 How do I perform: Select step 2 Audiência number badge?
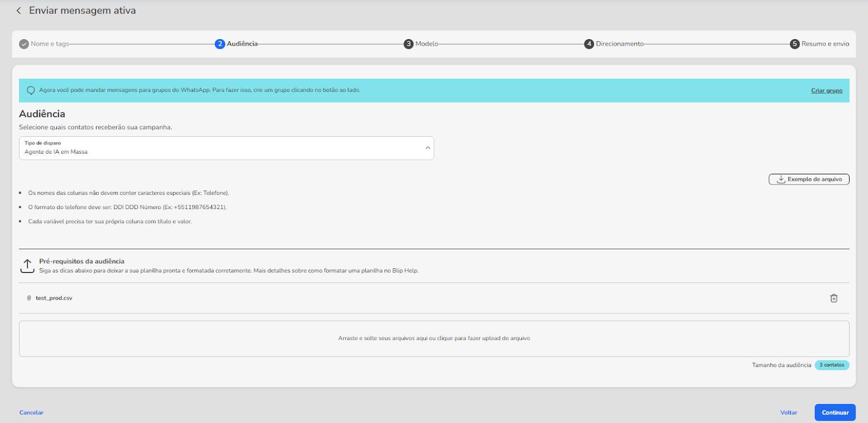pyautogui.click(x=220, y=44)
